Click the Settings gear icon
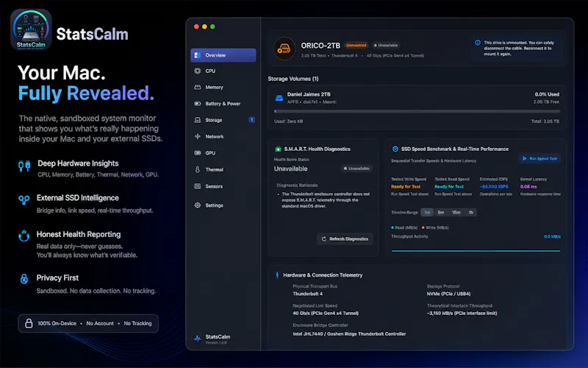This screenshot has width=588, height=368. 198,205
